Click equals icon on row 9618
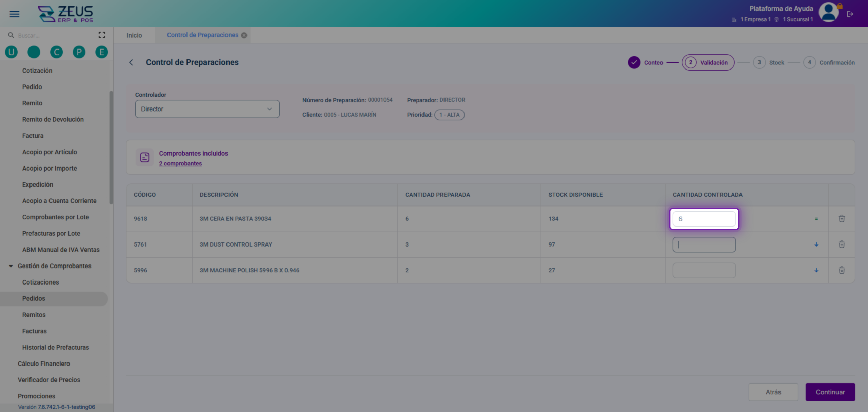 (x=816, y=219)
